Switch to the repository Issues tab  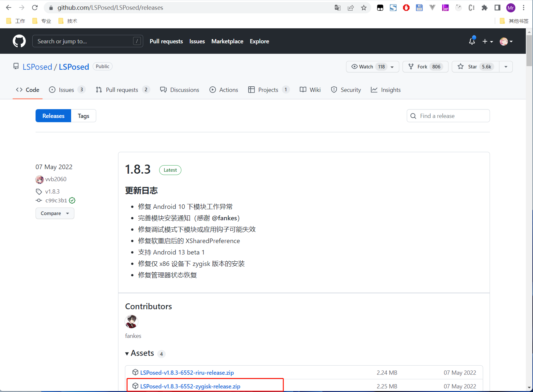[x=67, y=90]
